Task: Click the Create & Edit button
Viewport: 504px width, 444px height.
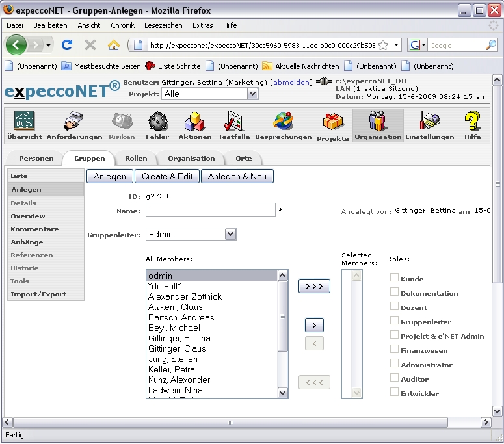Action: (167, 176)
